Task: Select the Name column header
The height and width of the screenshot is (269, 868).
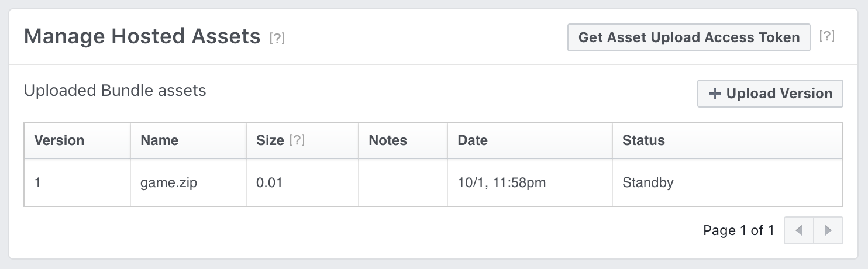Action: 160,140
